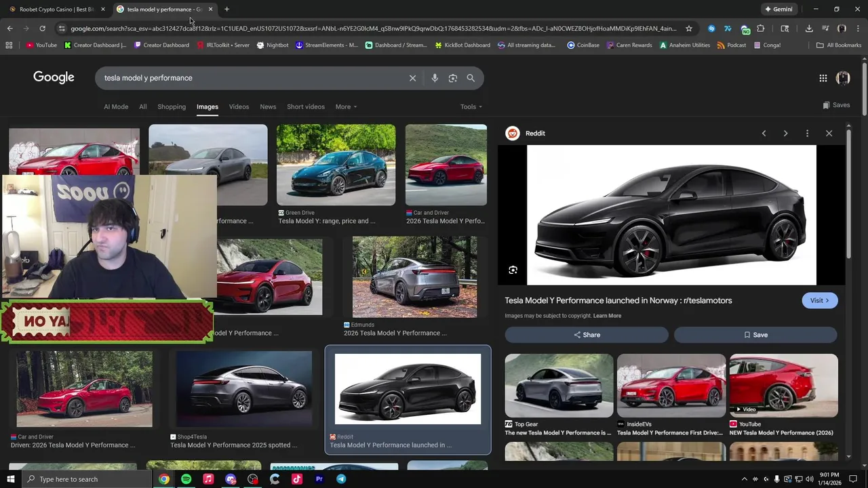Image resolution: width=868 pixels, height=488 pixels.
Task: Click the Share button
Action: [x=587, y=335]
